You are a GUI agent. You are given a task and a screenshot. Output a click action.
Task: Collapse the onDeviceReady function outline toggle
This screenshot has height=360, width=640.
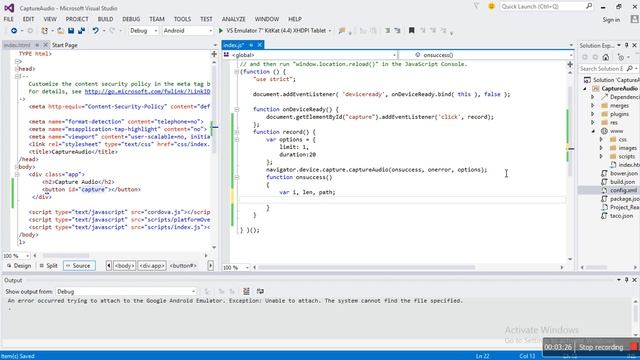tap(236, 109)
